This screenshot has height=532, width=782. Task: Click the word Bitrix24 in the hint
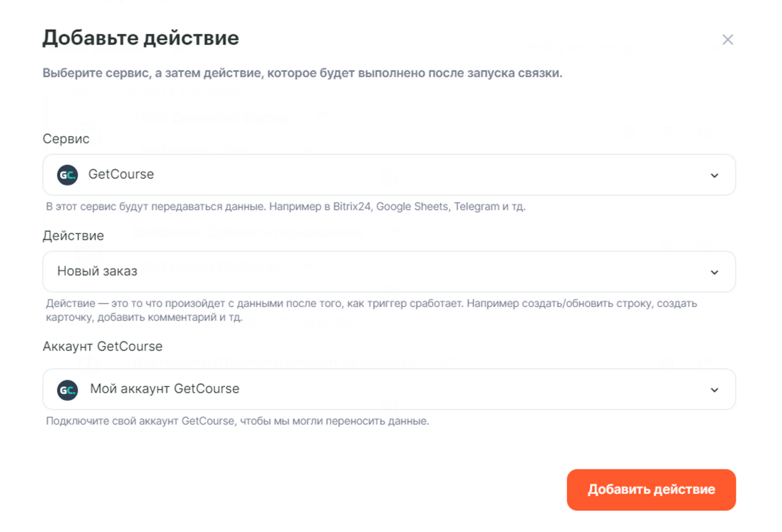click(352, 207)
